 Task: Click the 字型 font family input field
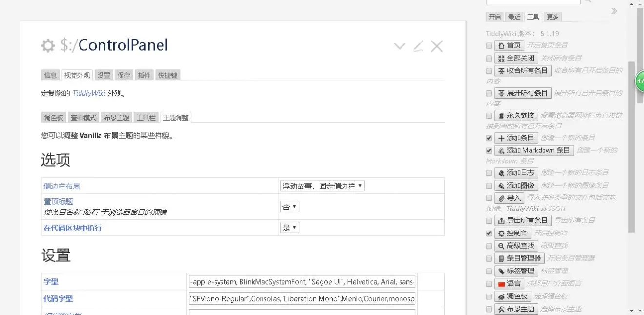pyautogui.click(x=302, y=282)
